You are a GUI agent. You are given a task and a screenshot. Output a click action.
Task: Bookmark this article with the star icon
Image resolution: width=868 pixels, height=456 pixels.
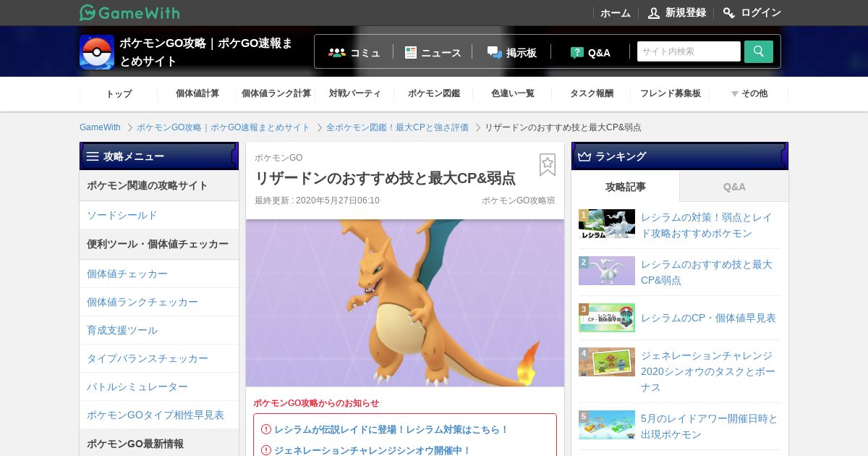pyautogui.click(x=548, y=164)
